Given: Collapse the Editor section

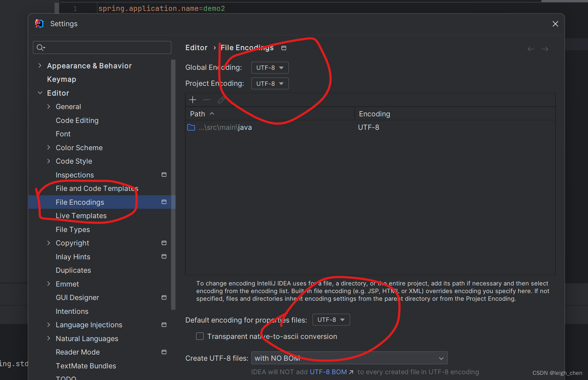Looking at the screenshot, I should 40,93.
